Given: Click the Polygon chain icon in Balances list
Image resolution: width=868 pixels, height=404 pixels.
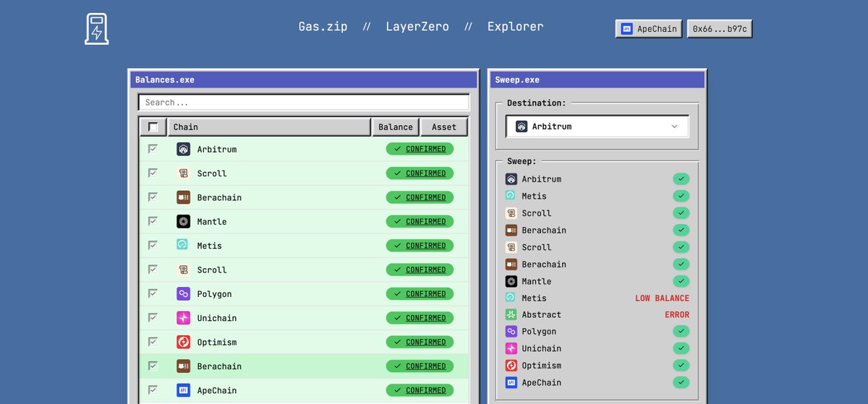Looking at the screenshot, I should (x=183, y=293).
